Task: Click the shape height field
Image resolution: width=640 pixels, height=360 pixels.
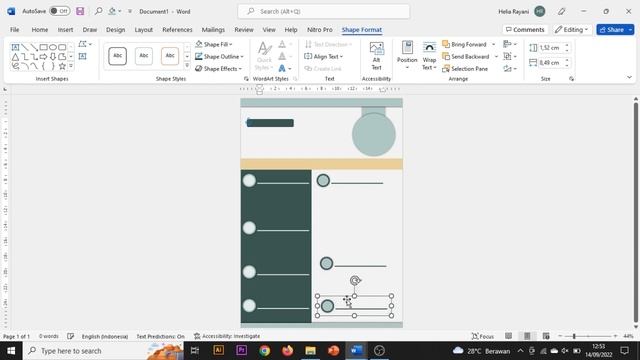Action: coord(551,48)
